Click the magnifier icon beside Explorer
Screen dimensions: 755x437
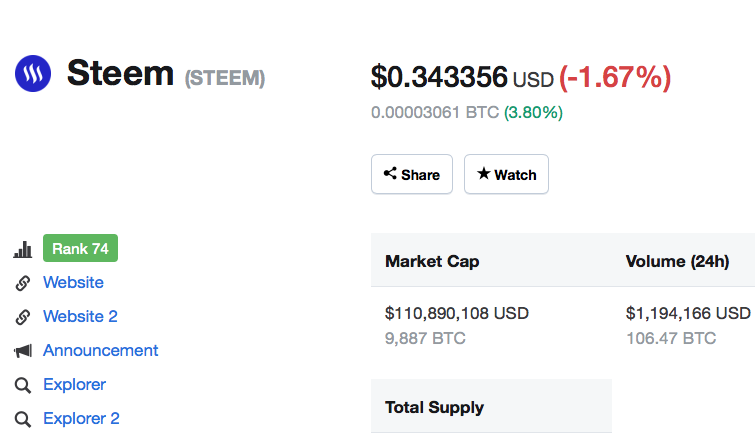click(x=23, y=386)
